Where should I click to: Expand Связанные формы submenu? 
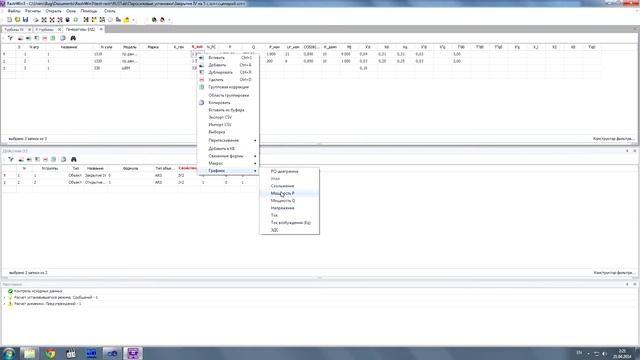pos(228,156)
